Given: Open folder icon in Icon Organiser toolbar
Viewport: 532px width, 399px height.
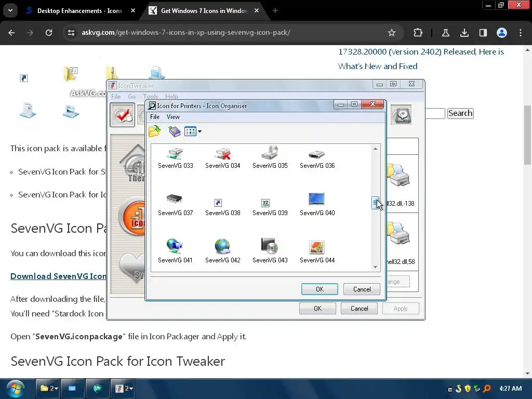Looking at the screenshot, I should click(x=154, y=131).
